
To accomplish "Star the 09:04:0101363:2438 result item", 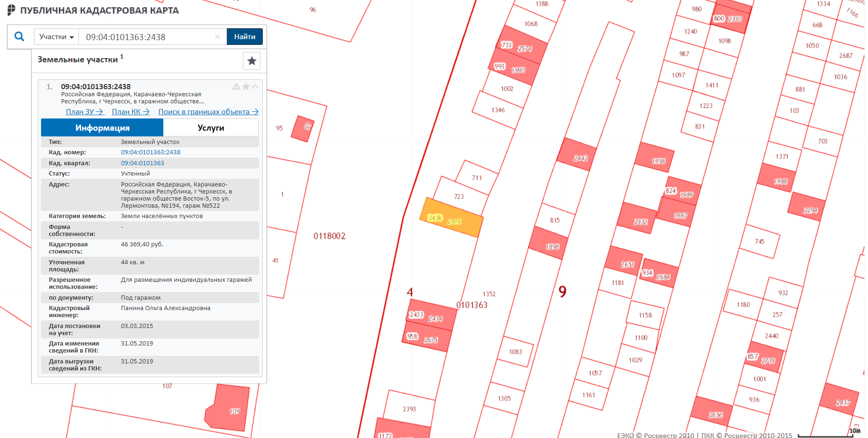I will pyautogui.click(x=246, y=86).
